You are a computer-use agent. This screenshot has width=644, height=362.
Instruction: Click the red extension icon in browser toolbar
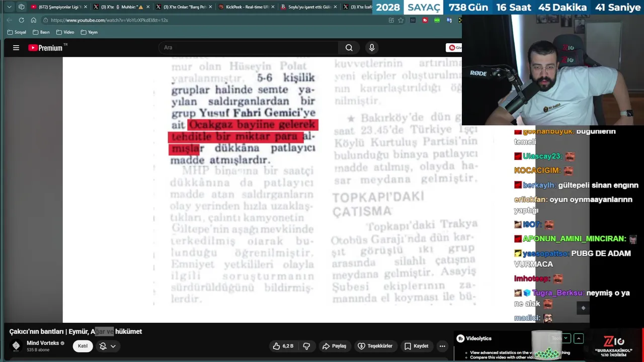click(x=425, y=20)
